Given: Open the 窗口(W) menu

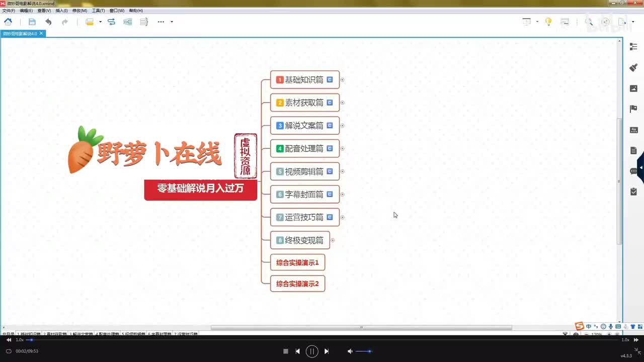Looking at the screenshot, I should [117, 11].
